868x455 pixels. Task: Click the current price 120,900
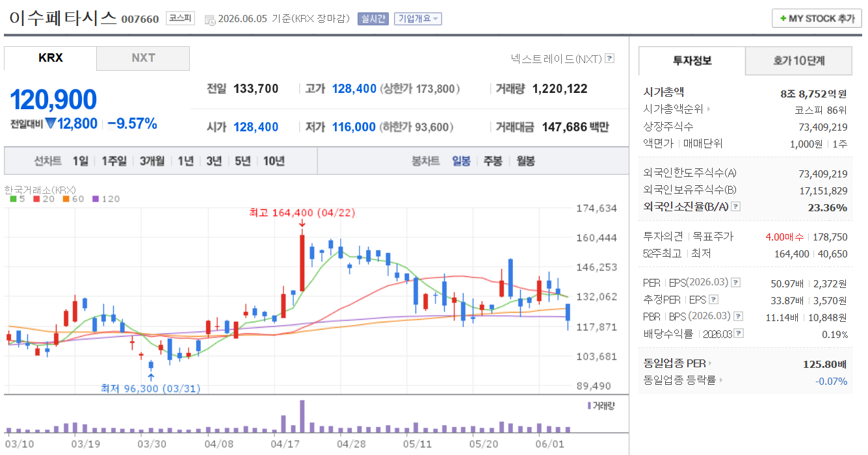tap(53, 99)
